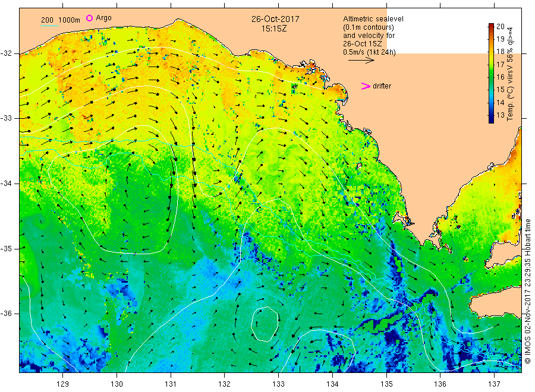Click longitude label 130
This screenshot has height=392, width=535.
coord(117,384)
